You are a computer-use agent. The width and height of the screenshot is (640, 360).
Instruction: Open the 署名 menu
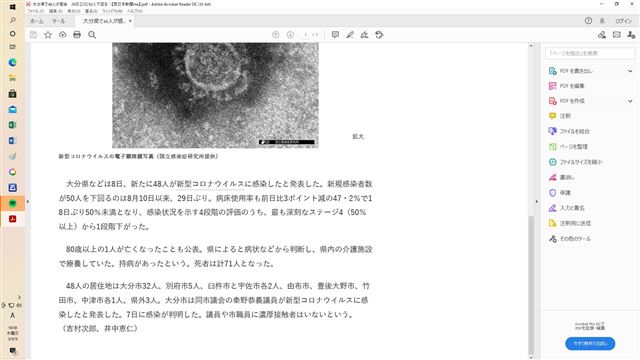91,11
